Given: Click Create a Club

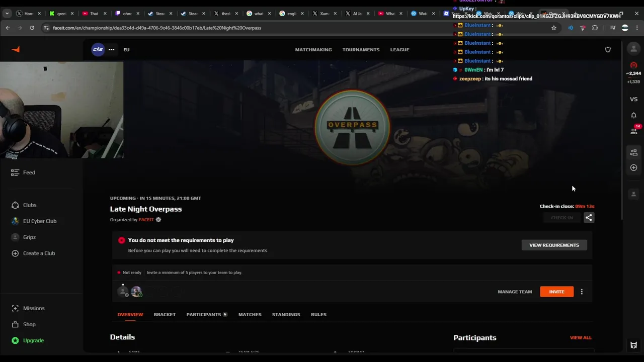Looking at the screenshot, I should point(33,253).
